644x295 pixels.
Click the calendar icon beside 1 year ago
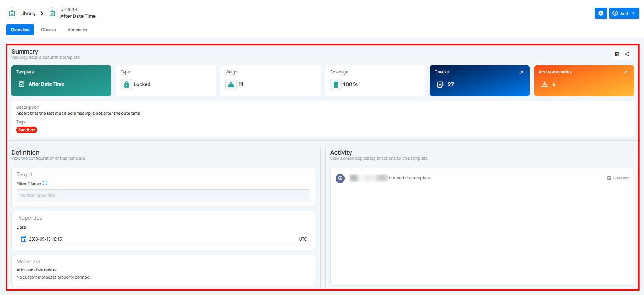click(x=609, y=178)
